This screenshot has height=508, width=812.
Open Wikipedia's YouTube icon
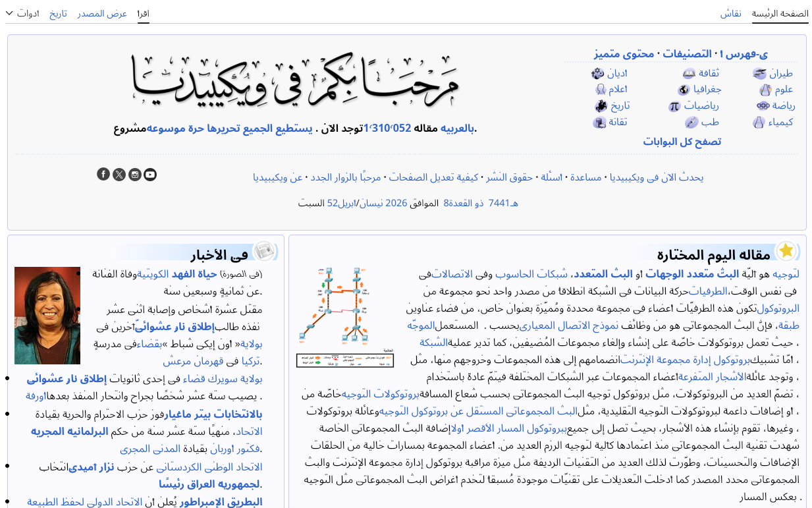pos(150,174)
